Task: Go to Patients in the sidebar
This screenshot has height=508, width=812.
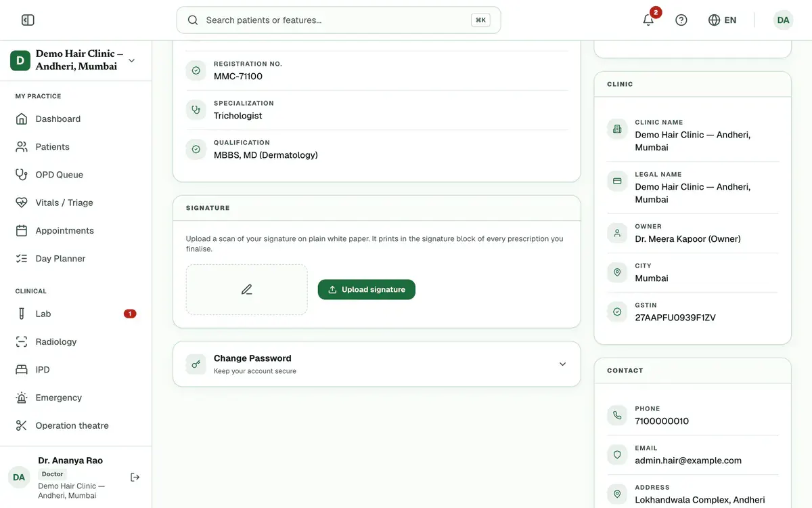Action: point(76,146)
